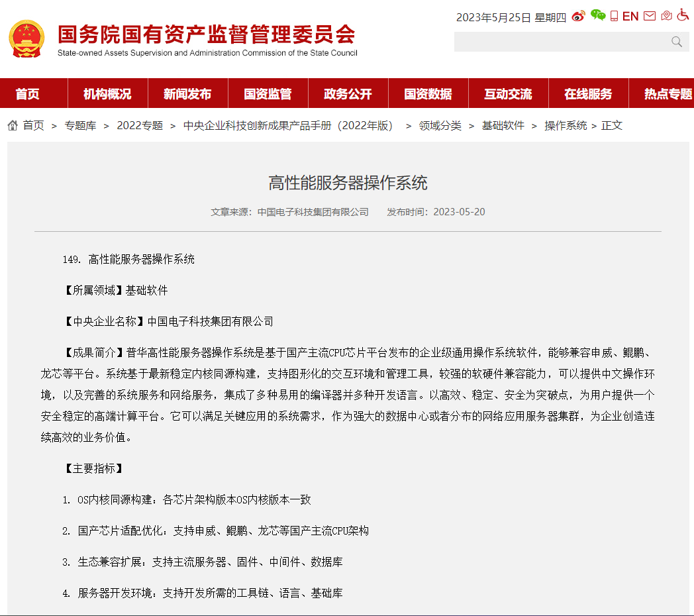Open the mobile version via the phone icon
Screen dimensions: 694x616
[x=613, y=15]
